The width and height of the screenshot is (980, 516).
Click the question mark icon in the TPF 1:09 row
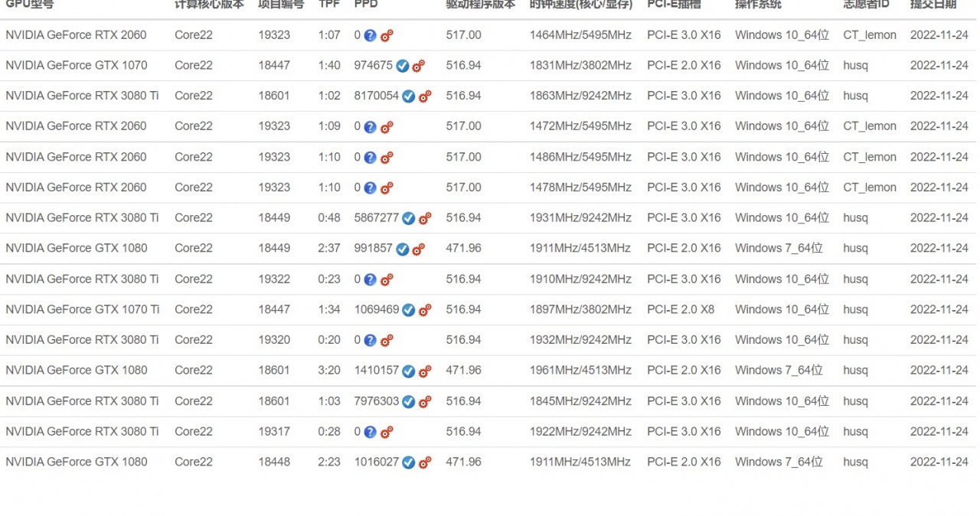click(x=371, y=127)
